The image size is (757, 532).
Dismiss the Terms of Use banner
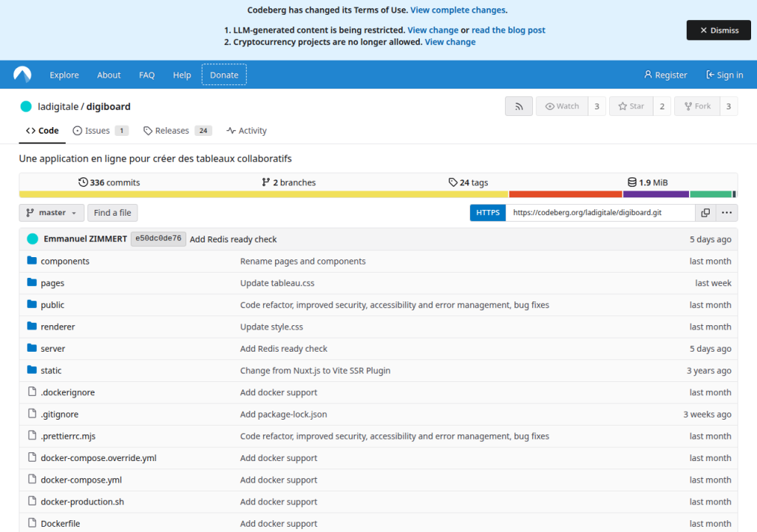[719, 30]
